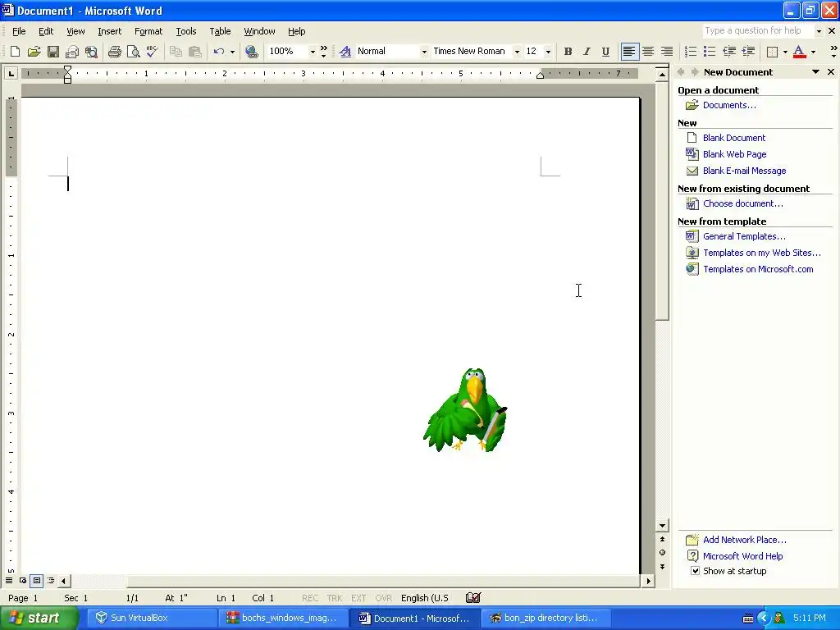
Task: Switch to Sun VirtualBox taskbar button
Action: click(151, 618)
